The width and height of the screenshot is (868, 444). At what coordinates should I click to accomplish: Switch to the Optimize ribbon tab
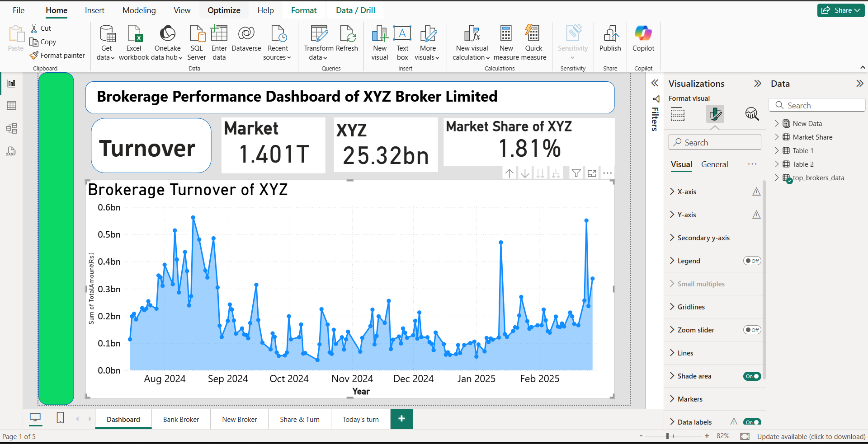(x=224, y=10)
